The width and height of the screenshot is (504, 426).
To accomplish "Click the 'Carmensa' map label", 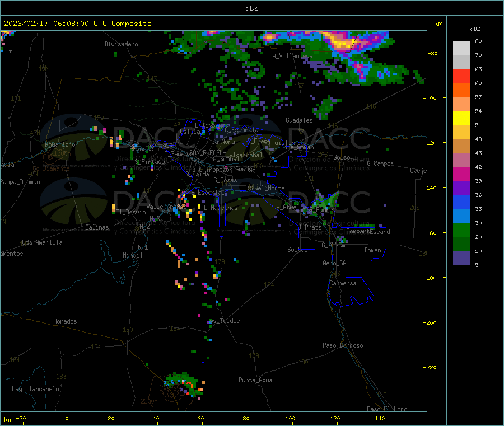I will pyautogui.click(x=343, y=283).
